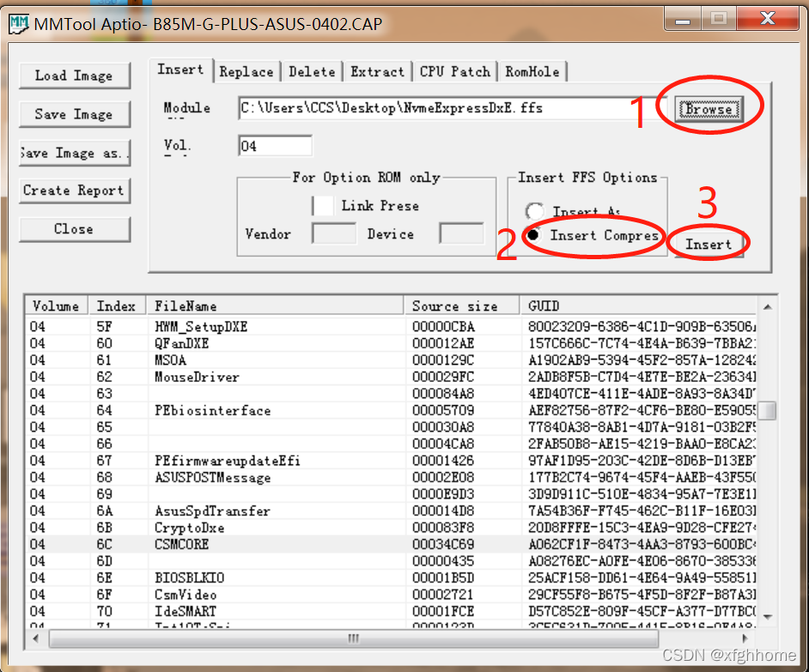Select the unnamed module at index 63
The width and height of the screenshot is (809, 672).
[391, 394]
